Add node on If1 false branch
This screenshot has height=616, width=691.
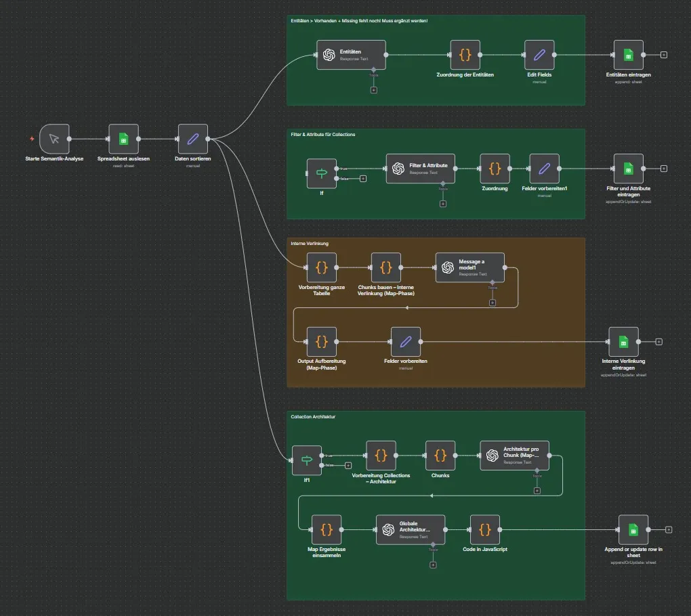[348, 466]
